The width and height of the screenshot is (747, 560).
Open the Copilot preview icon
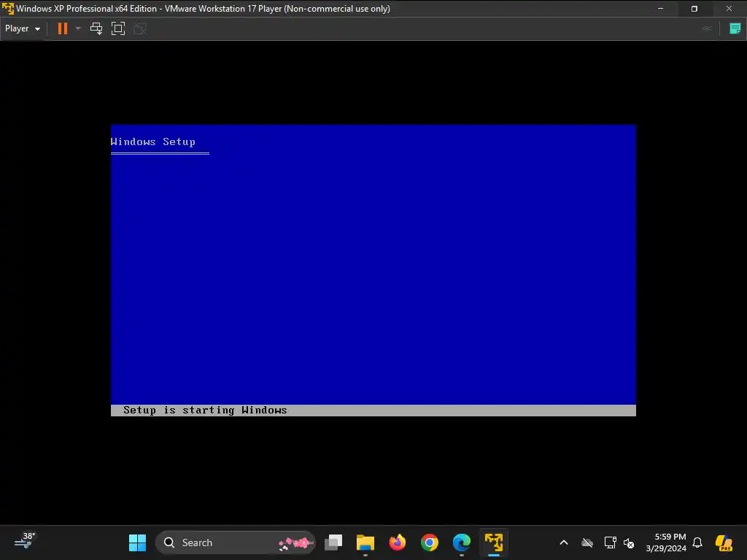(x=724, y=542)
